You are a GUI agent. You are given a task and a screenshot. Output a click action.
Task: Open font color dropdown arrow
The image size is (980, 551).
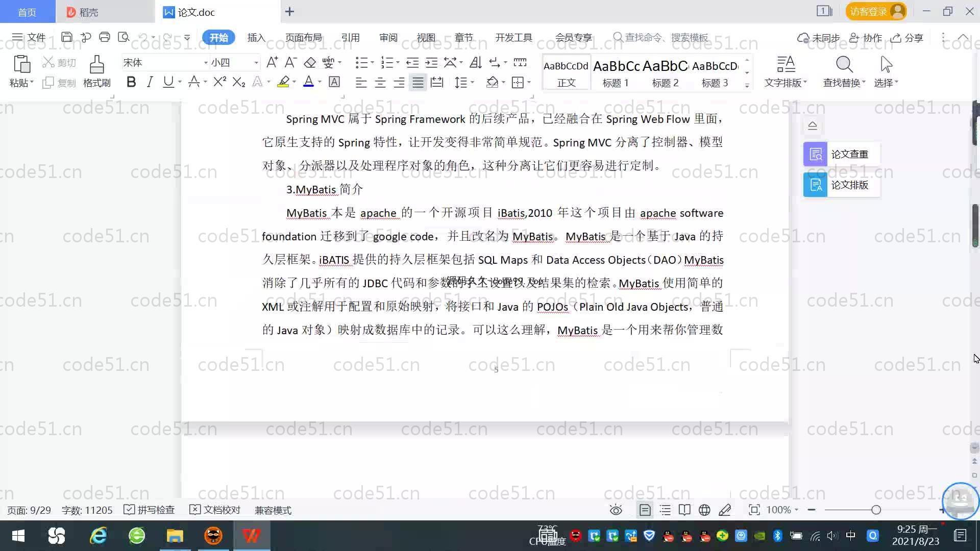(320, 82)
